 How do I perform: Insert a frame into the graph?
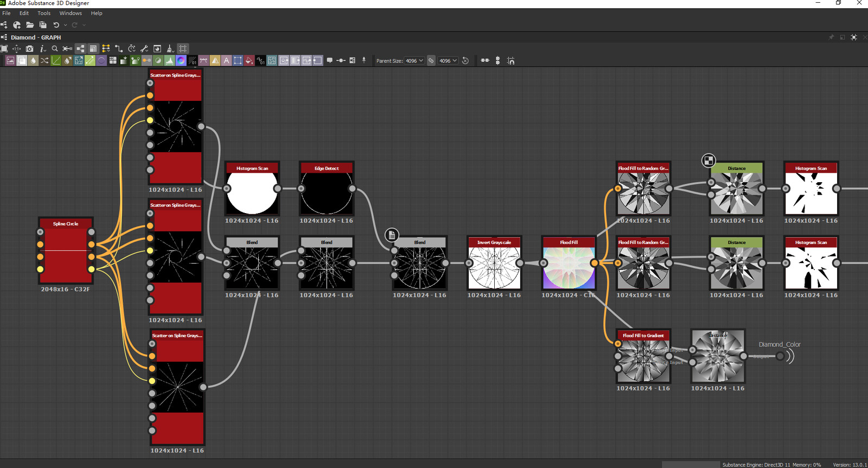coord(352,60)
